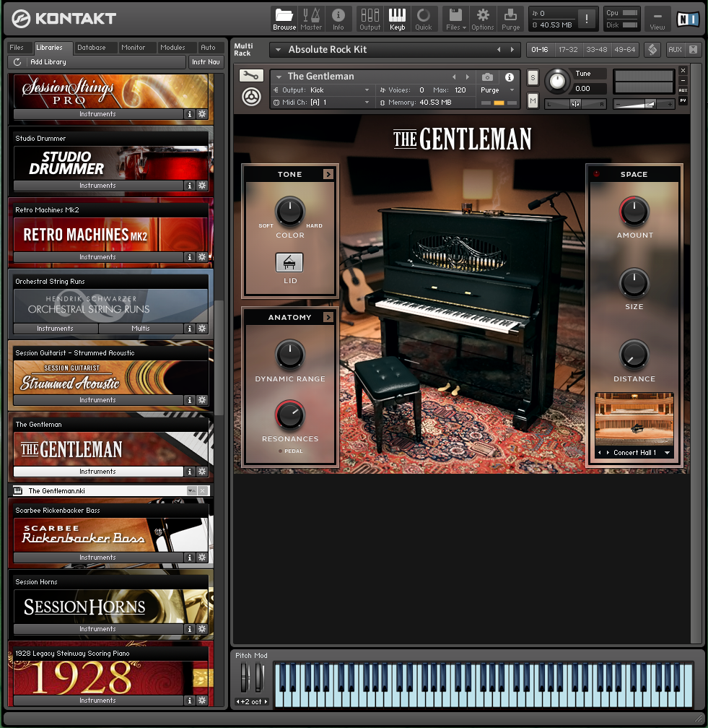
Task: Click the Add Library button
Action: [97, 62]
